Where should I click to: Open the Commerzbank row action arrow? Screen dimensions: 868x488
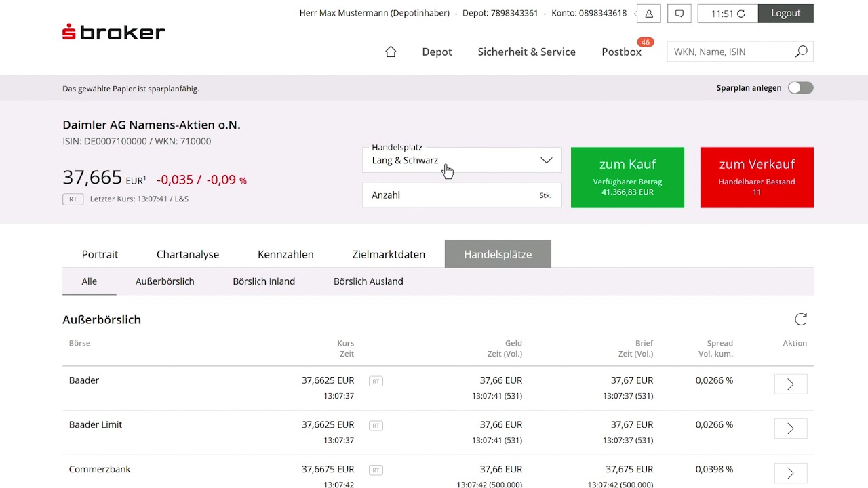click(x=791, y=473)
